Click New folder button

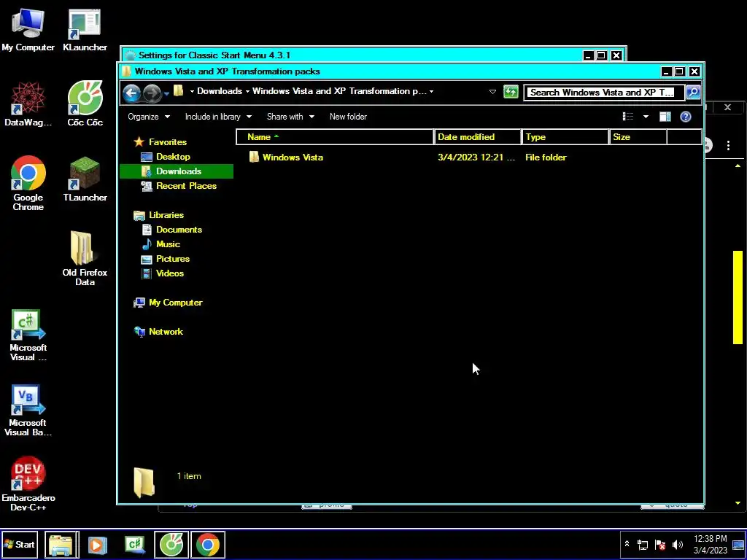pyautogui.click(x=348, y=117)
